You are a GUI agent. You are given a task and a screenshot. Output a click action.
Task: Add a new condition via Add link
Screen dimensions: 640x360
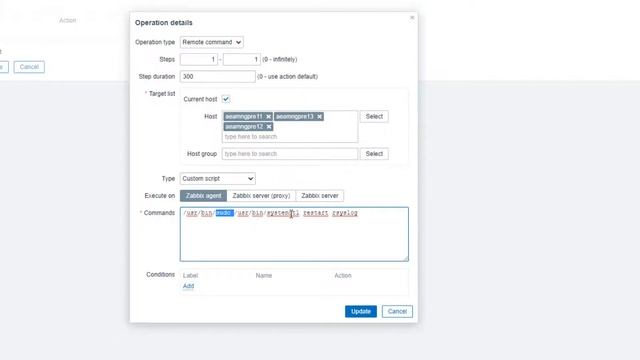point(188,286)
